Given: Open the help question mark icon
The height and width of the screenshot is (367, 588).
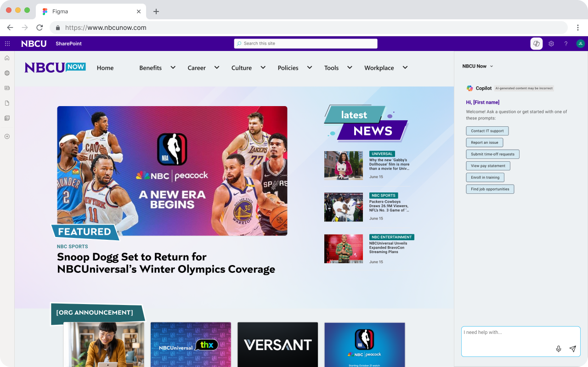Looking at the screenshot, I should pos(566,44).
